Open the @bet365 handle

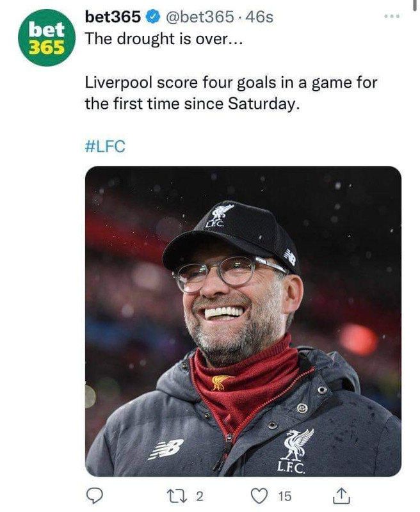200,17
